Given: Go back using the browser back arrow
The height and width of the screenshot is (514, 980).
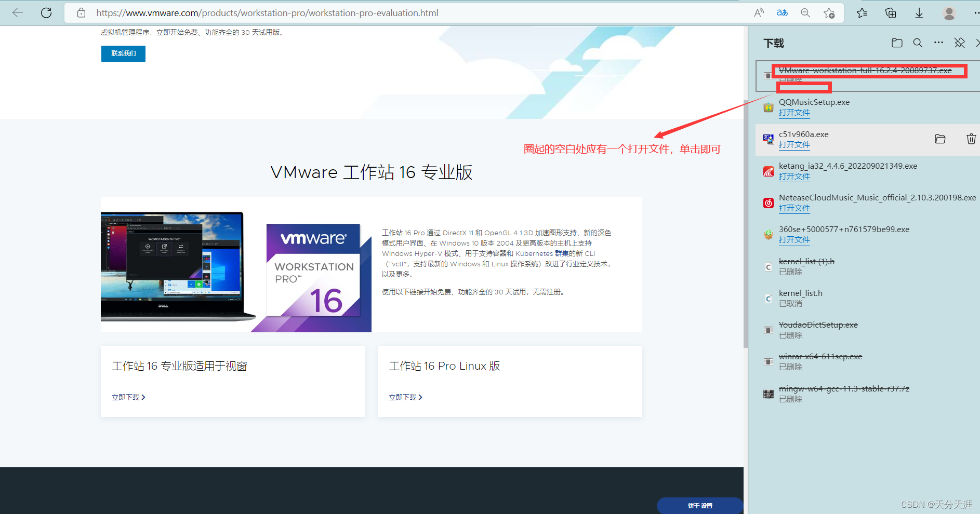Looking at the screenshot, I should (18, 13).
